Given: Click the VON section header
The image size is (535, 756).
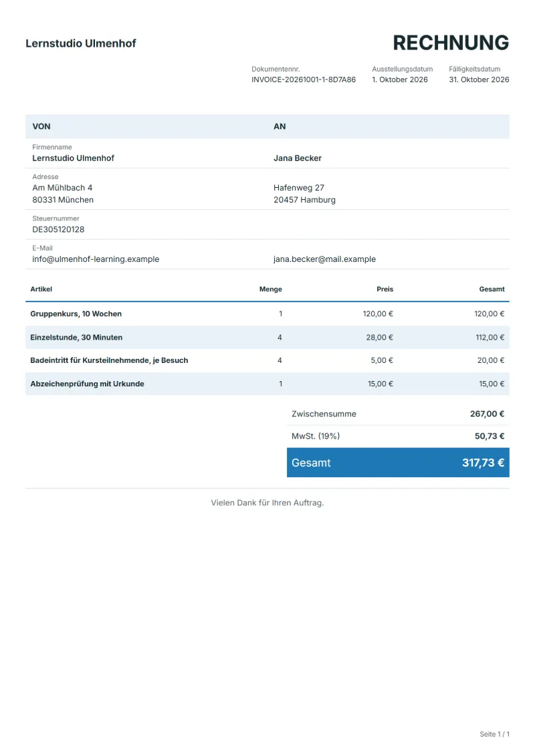Looking at the screenshot, I should [x=41, y=126].
